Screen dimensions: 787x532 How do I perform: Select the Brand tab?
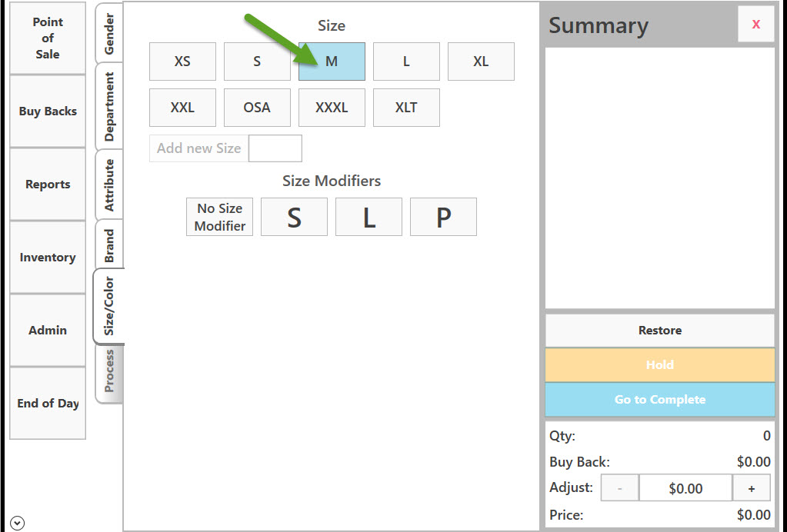coord(109,245)
